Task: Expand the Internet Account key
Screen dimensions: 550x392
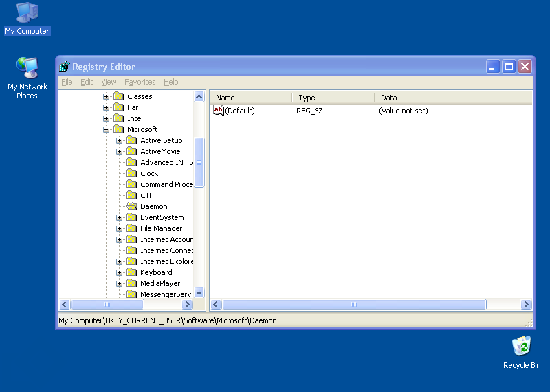Action: click(119, 240)
